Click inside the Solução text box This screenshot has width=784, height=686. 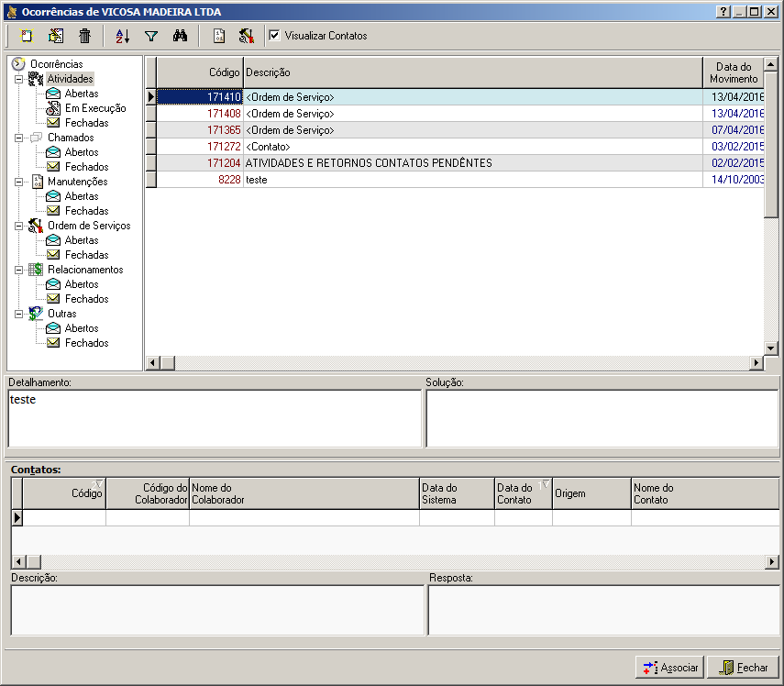(602, 417)
